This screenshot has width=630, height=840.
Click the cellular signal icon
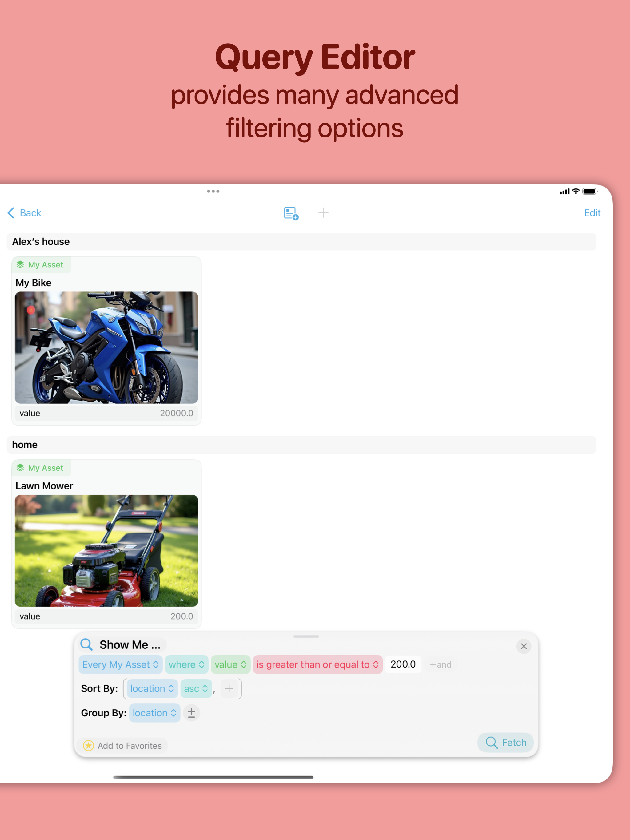pos(565,191)
